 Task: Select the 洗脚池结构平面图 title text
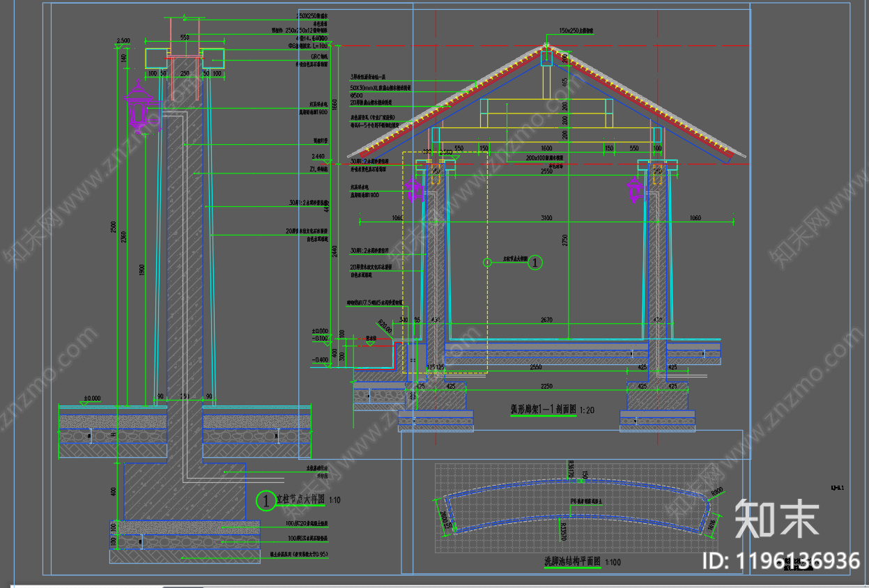coord(573,561)
